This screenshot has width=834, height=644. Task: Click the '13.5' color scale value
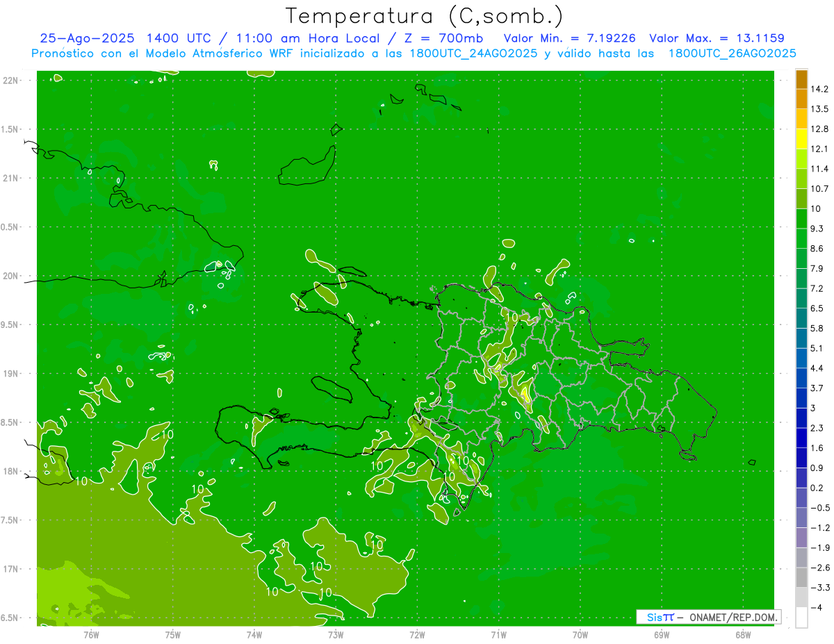click(x=819, y=109)
